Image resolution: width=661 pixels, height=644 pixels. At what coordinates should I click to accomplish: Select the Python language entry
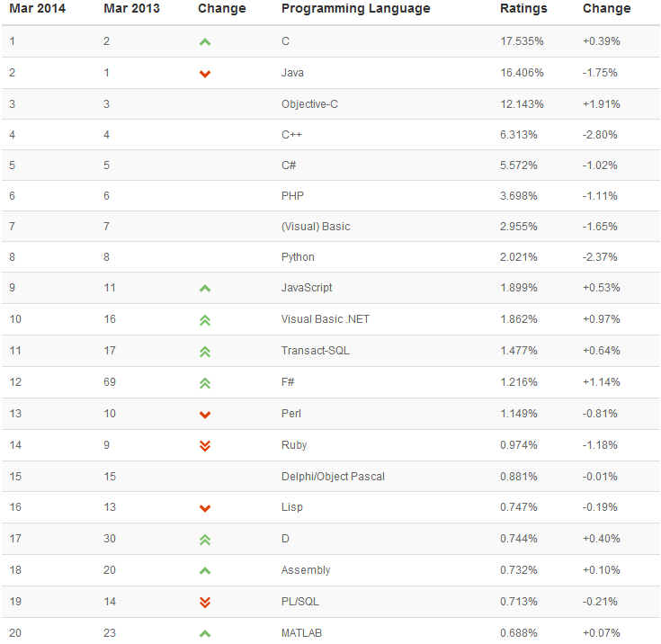[298, 257]
